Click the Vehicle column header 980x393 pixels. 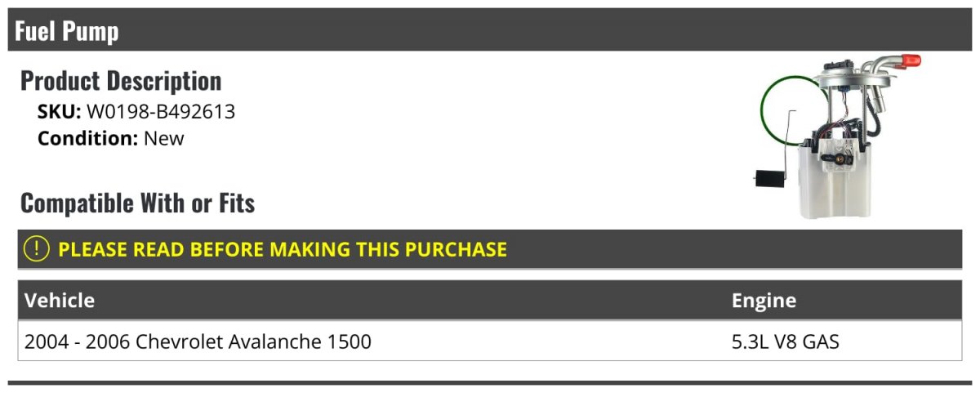click(x=60, y=301)
